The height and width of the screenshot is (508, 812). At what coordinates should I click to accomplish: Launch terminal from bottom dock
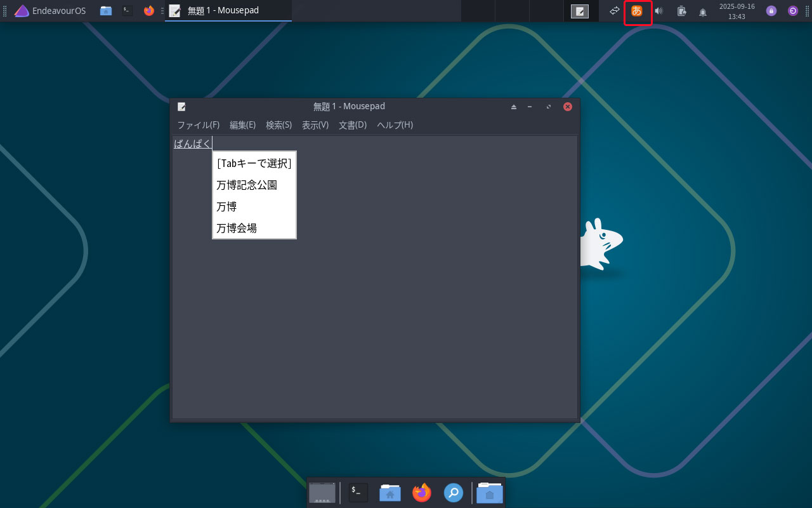(358, 493)
